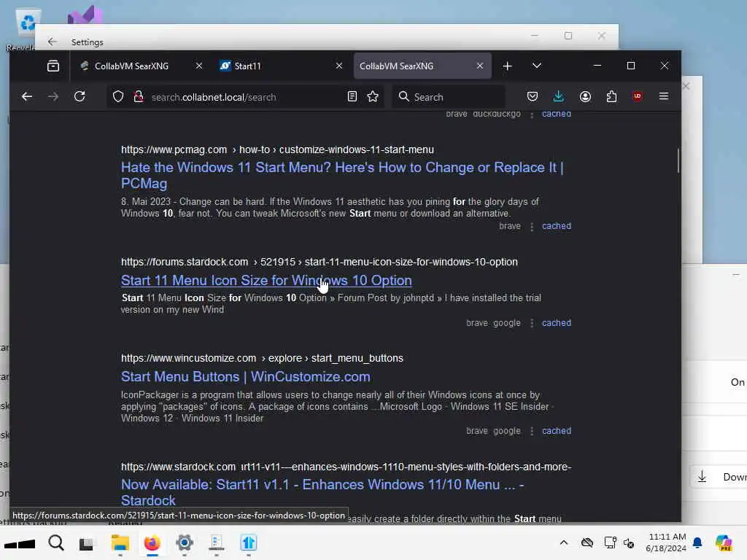
Task: Go back in the Settings window
Action: pyautogui.click(x=53, y=42)
